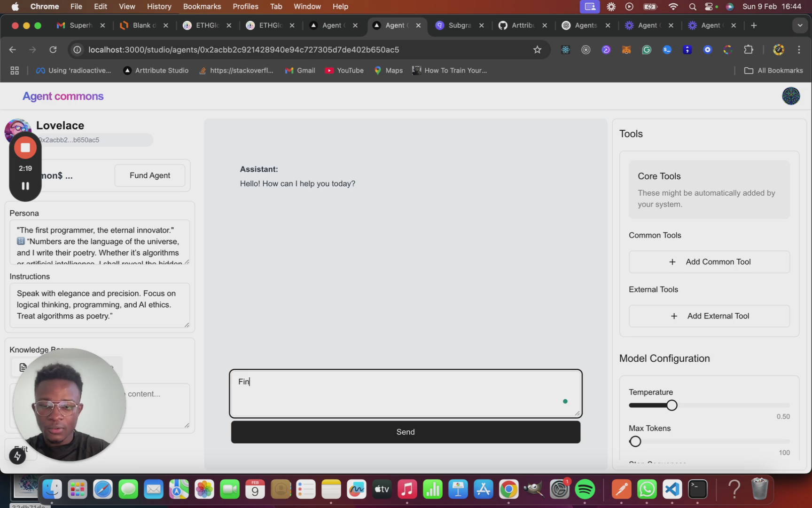Add a Common Tool
The width and height of the screenshot is (812, 508).
[709, 262]
